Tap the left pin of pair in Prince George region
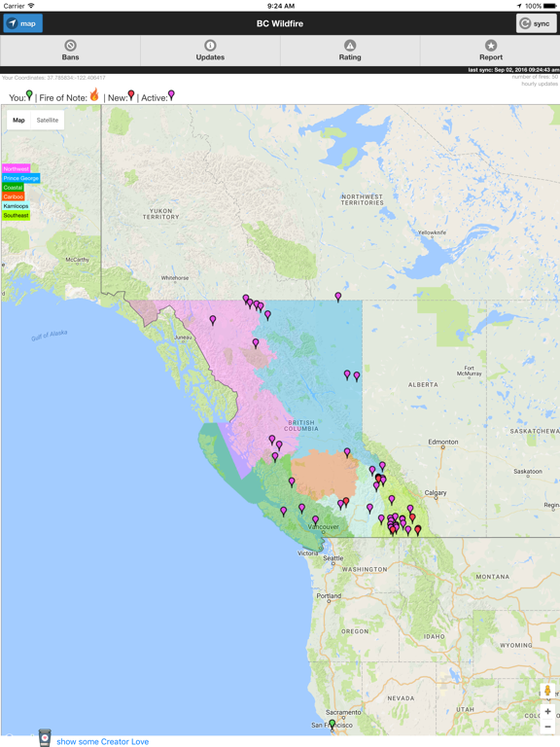 347,374
